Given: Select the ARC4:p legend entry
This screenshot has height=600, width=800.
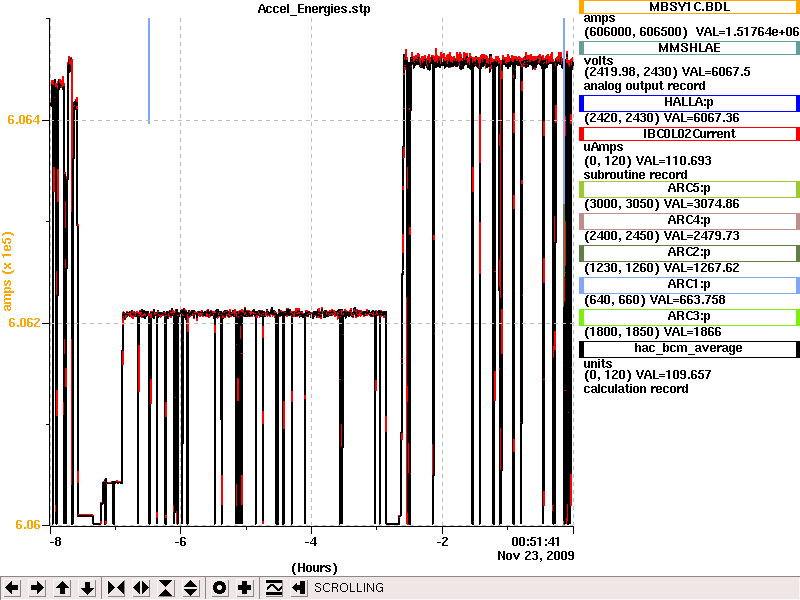Looking at the screenshot, I should point(689,221).
